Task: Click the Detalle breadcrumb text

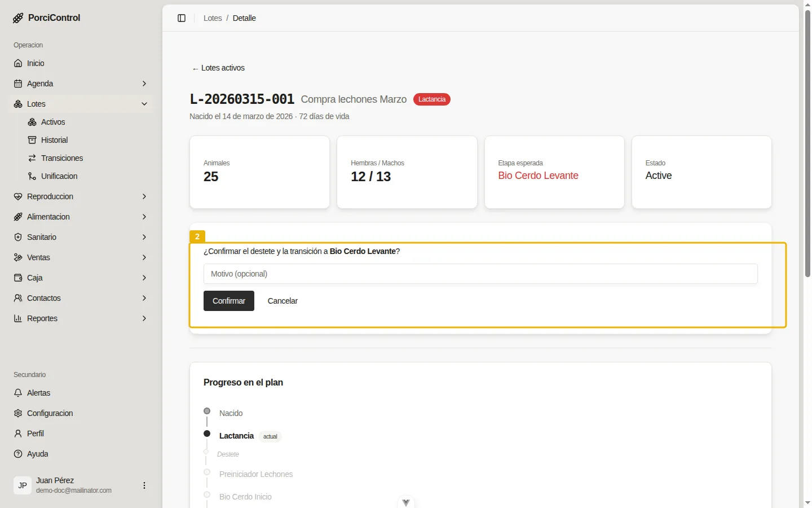Action: pyautogui.click(x=244, y=18)
